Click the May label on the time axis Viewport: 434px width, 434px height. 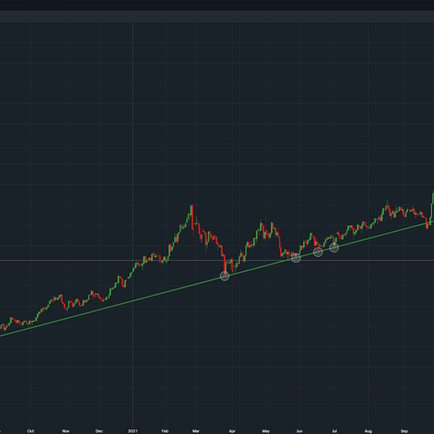(266, 431)
